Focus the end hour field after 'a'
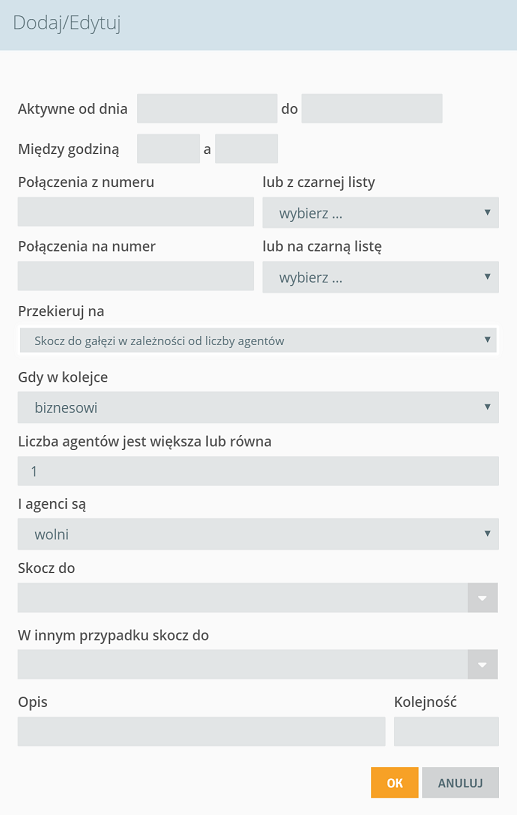Screen dimensions: 517x815 [x=246, y=149]
